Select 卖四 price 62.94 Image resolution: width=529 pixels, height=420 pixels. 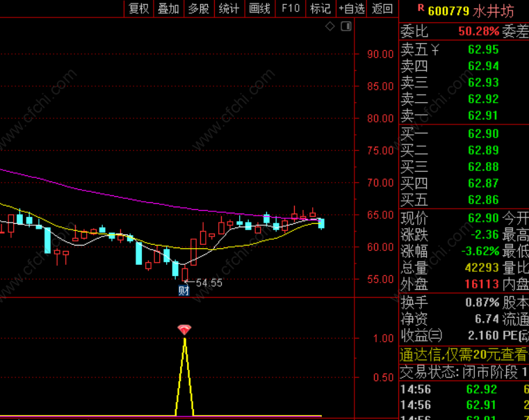(x=483, y=66)
